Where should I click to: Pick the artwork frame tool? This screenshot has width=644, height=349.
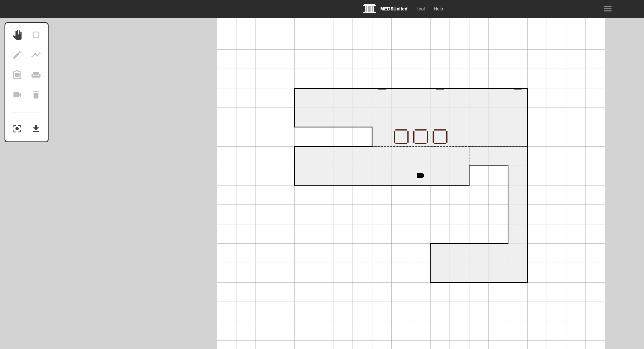(17, 75)
